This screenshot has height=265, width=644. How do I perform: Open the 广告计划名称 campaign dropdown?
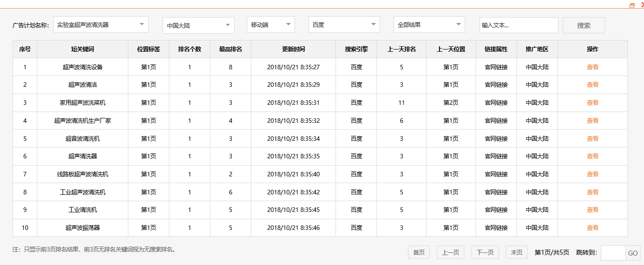(100, 25)
